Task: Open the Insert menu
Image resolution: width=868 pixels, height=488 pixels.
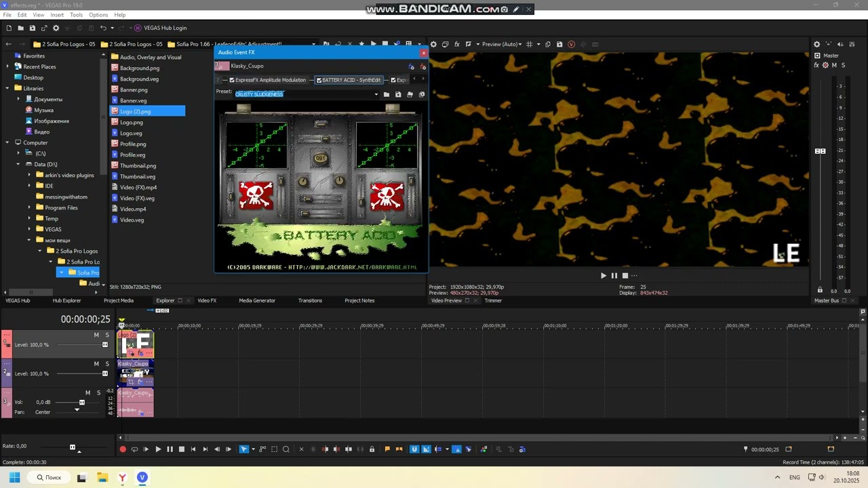Action: (x=57, y=15)
